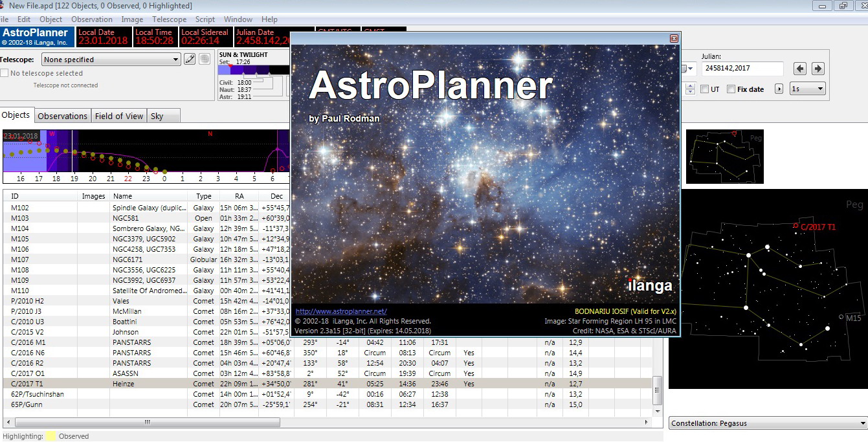Click the vertical scrollbar of the object list
The height and width of the screenshot is (442, 868).
click(658, 390)
